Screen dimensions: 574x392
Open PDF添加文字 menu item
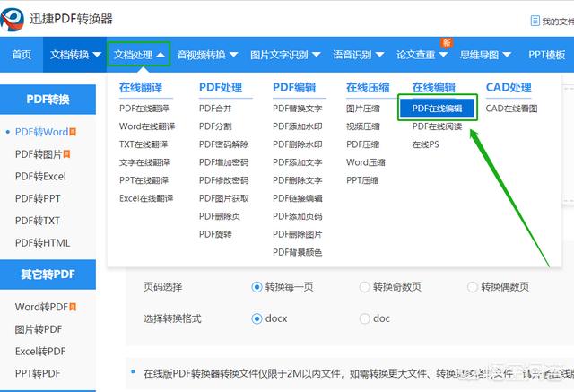[x=297, y=162]
